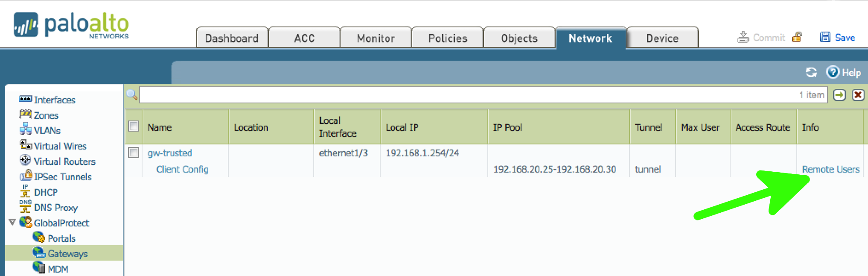Click the Gateways icon
This screenshot has width=868, height=276.
(x=39, y=253)
